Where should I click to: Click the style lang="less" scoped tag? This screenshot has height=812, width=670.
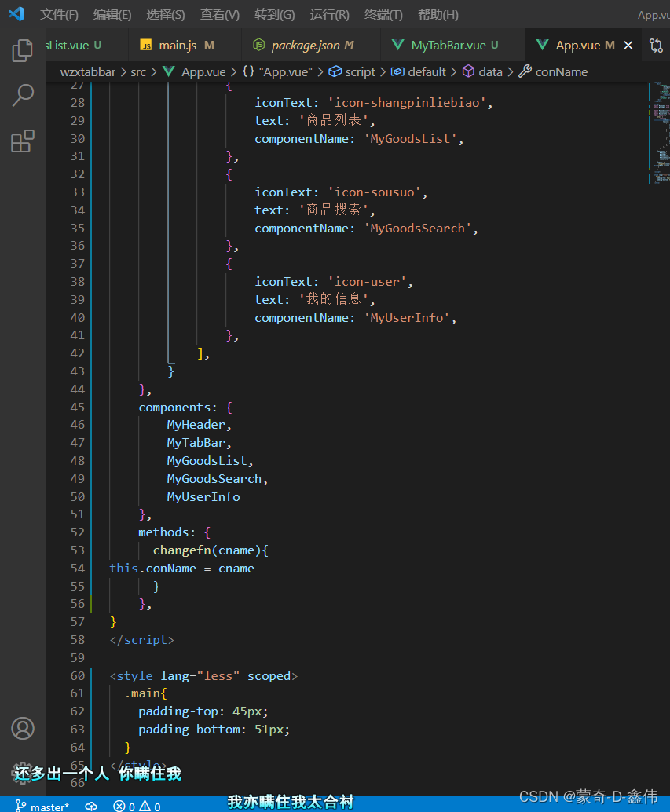pos(203,676)
